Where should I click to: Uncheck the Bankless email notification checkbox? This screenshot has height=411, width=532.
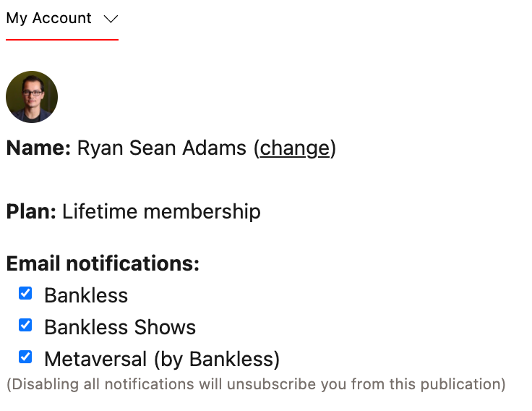click(25, 293)
